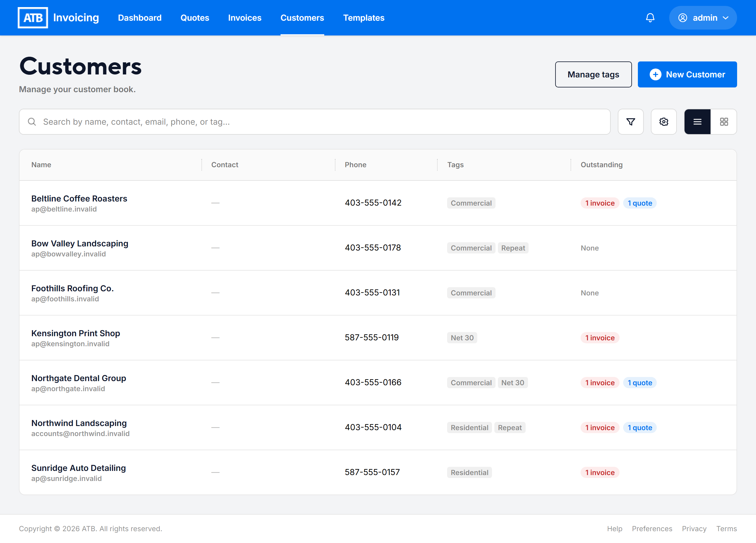Screen dimensions: 756x543
Task: Click Beltline's 1 invoice badge
Action: click(x=600, y=203)
